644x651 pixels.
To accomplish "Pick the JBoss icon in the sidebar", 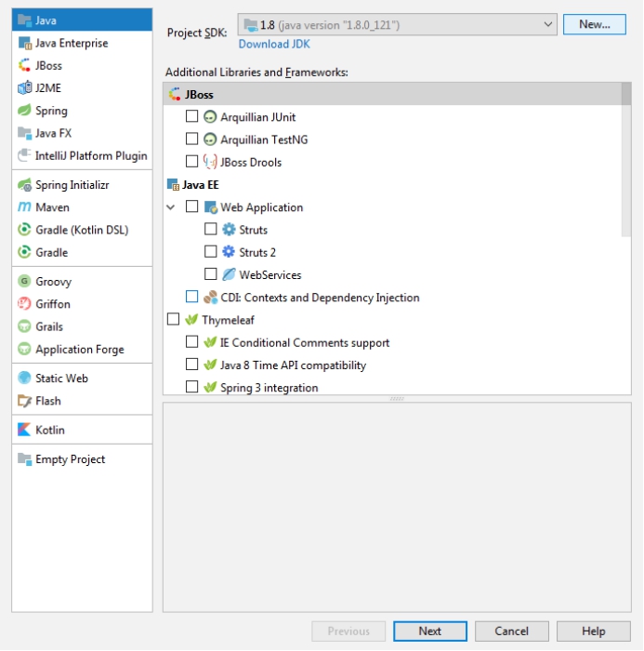I will pos(24,65).
